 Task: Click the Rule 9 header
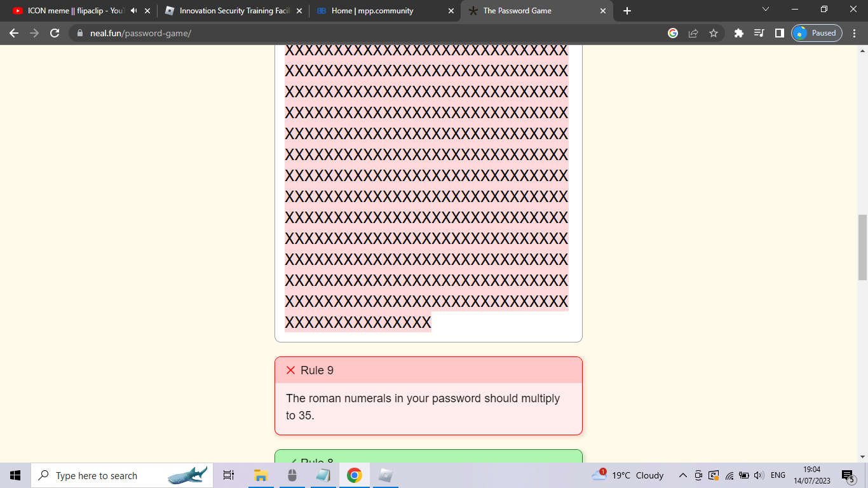click(428, 370)
